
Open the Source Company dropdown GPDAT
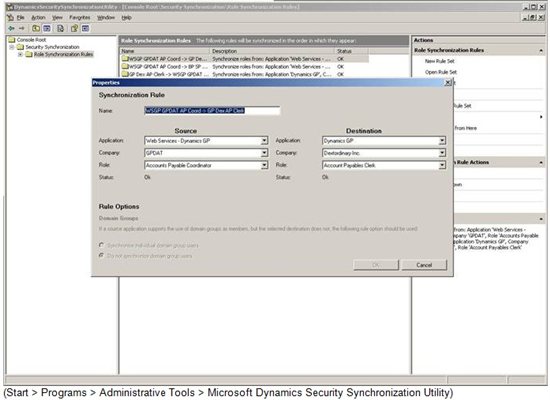tap(264, 153)
